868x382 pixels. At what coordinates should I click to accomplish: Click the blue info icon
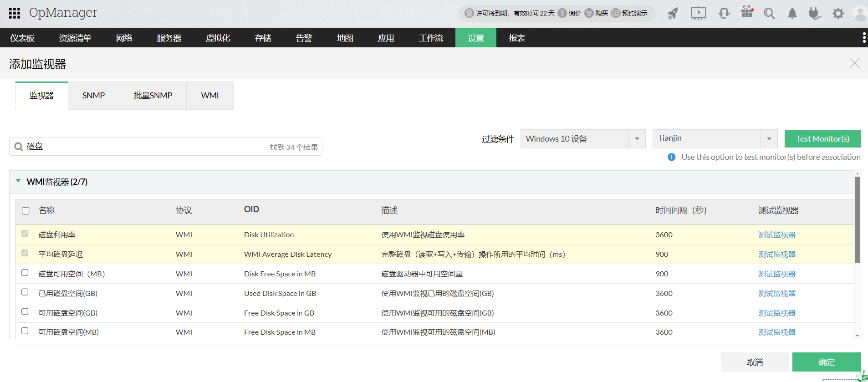point(671,157)
